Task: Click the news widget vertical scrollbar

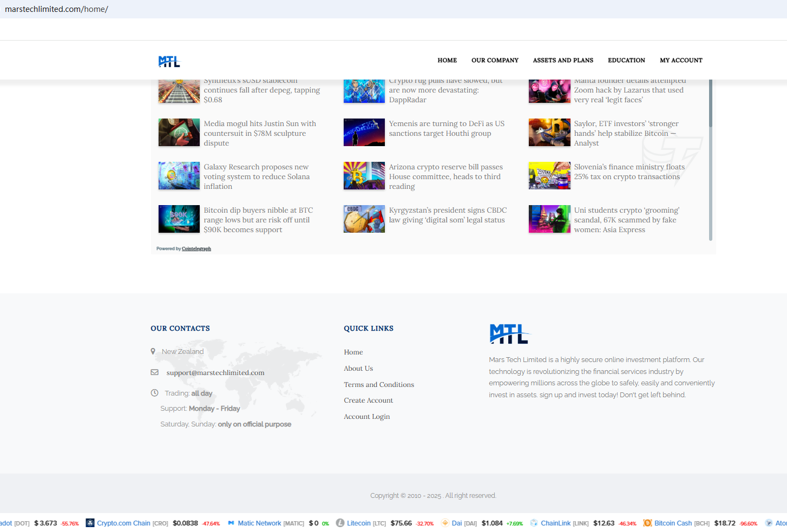Action: (711, 160)
